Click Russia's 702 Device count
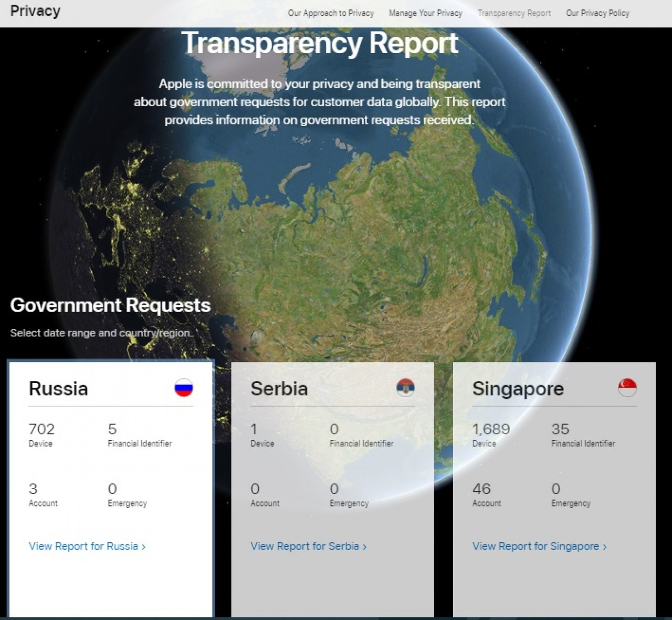 [x=41, y=429]
